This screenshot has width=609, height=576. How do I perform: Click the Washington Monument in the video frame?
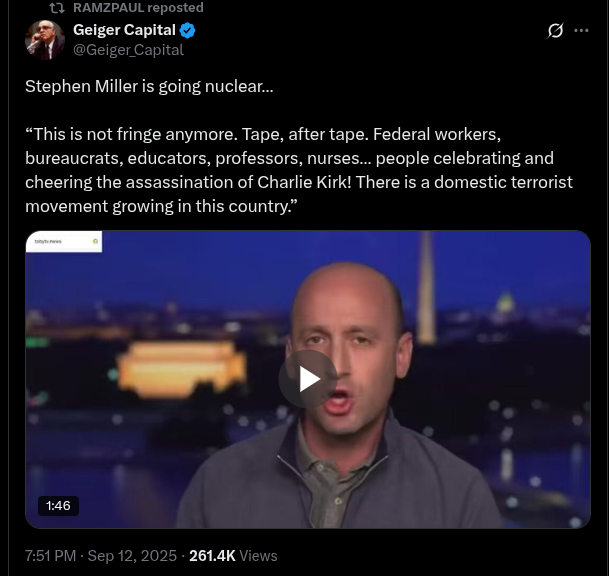tap(426, 287)
